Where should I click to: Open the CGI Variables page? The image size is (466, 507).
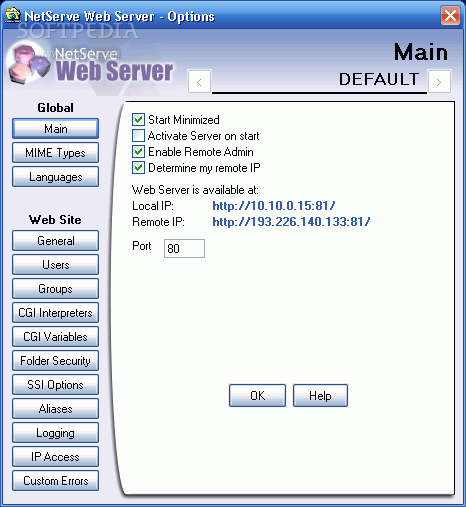tap(55, 337)
